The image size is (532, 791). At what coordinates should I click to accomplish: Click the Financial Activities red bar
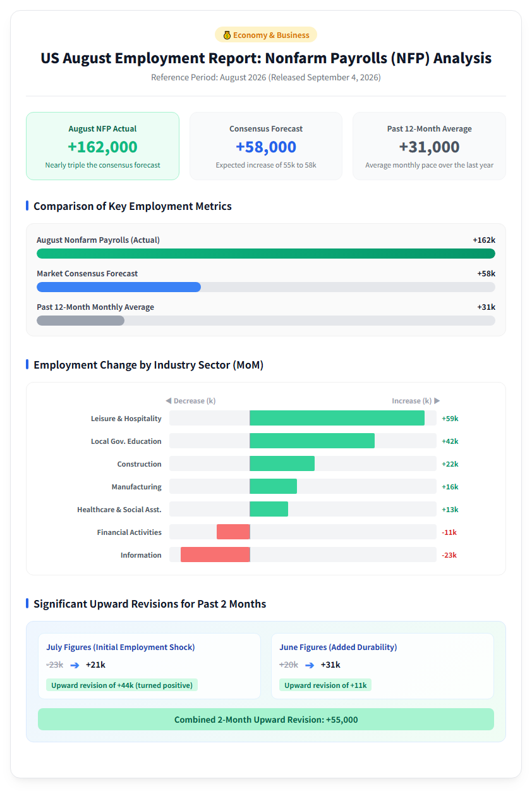(x=233, y=532)
